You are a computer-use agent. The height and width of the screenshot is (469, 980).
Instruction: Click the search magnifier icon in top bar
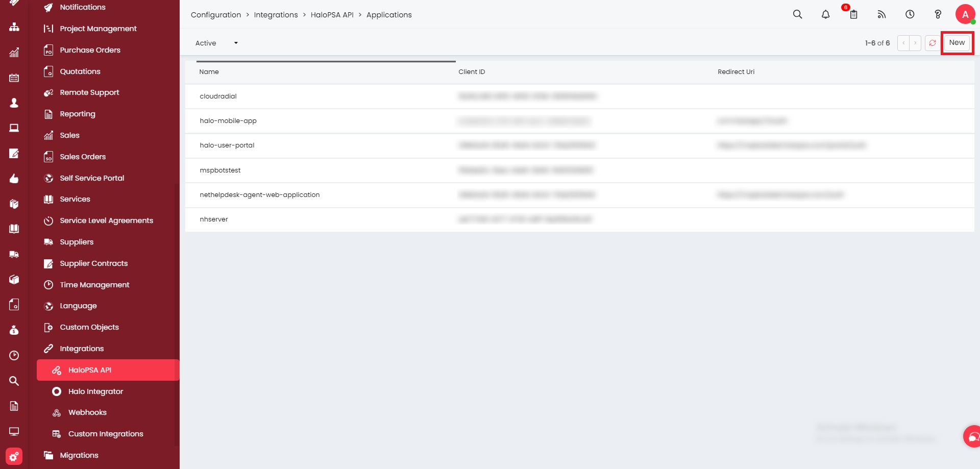[797, 14]
